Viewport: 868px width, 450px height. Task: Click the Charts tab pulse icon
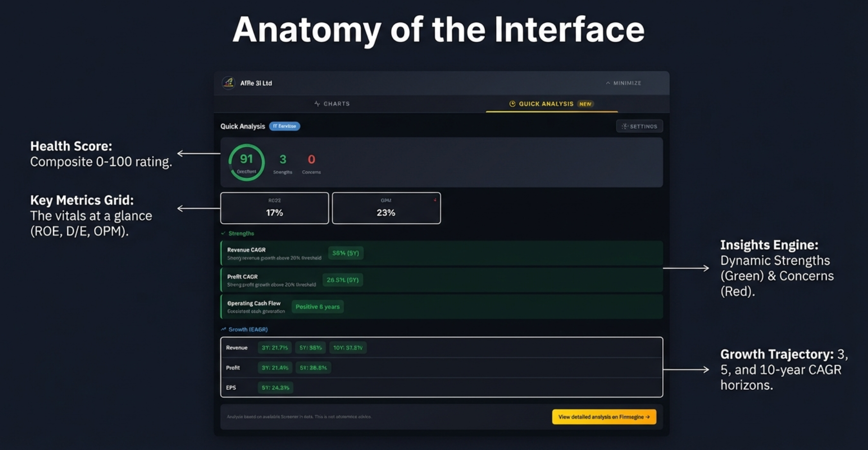tap(317, 104)
